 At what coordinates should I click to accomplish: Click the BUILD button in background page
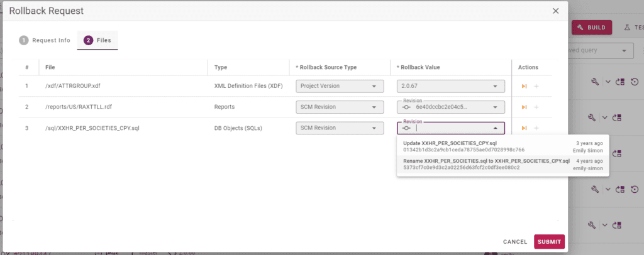coord(591,28)
